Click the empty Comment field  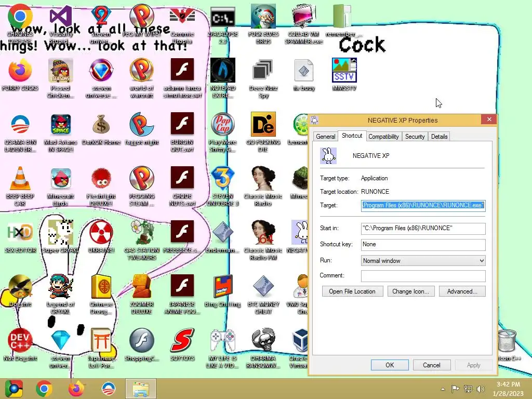[423, 276]
